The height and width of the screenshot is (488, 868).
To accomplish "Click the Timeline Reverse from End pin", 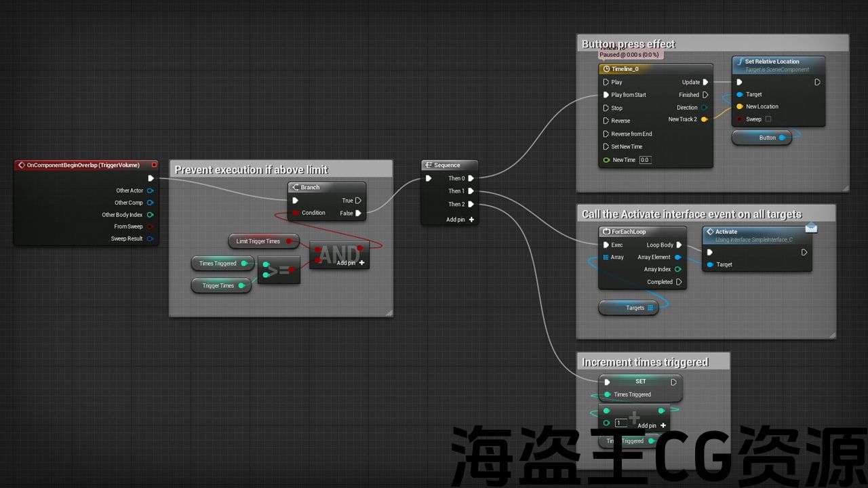I will (x=606, y=134).
